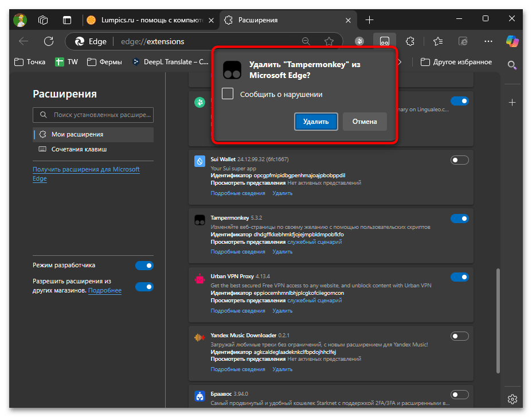Open Получить расширения для Microsoft Edge link
This screenshot has height=417, width=532.
[86, 174]
